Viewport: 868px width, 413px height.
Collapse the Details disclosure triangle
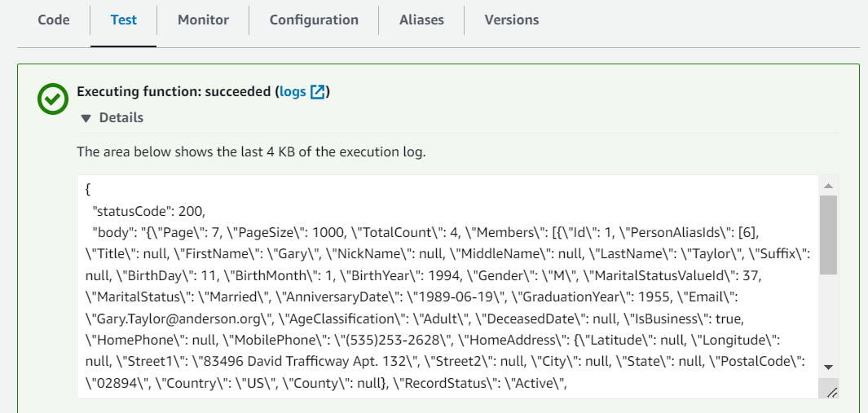coord(86,118)
